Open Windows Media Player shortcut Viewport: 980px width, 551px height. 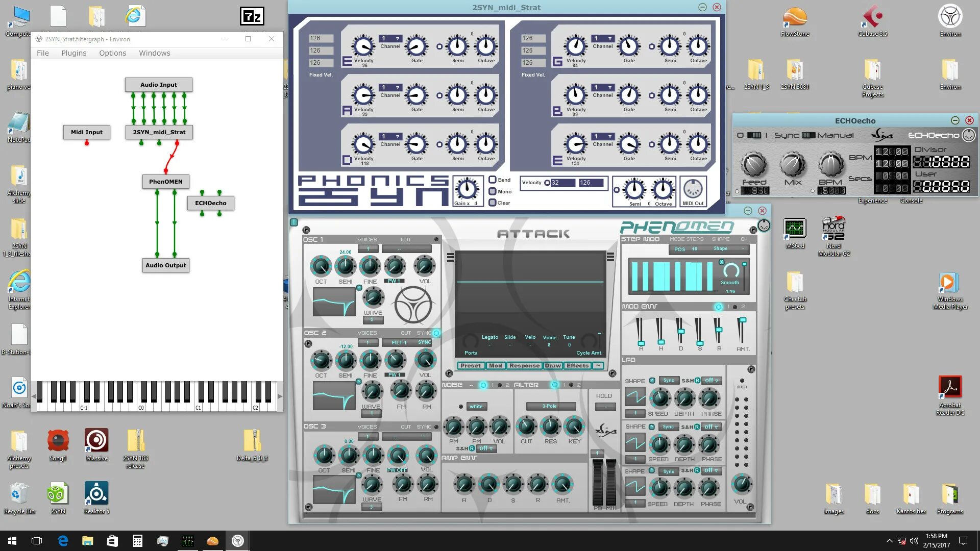point(950,291)
